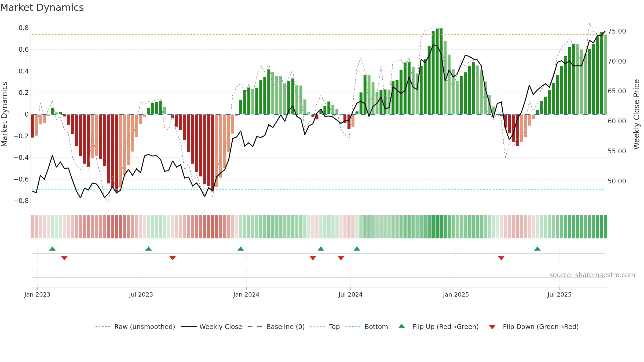Viewport: 644px width, 362px height.
Task: Click the 60.00 price tick on the right axis
Action: click(x=617, y=121)
